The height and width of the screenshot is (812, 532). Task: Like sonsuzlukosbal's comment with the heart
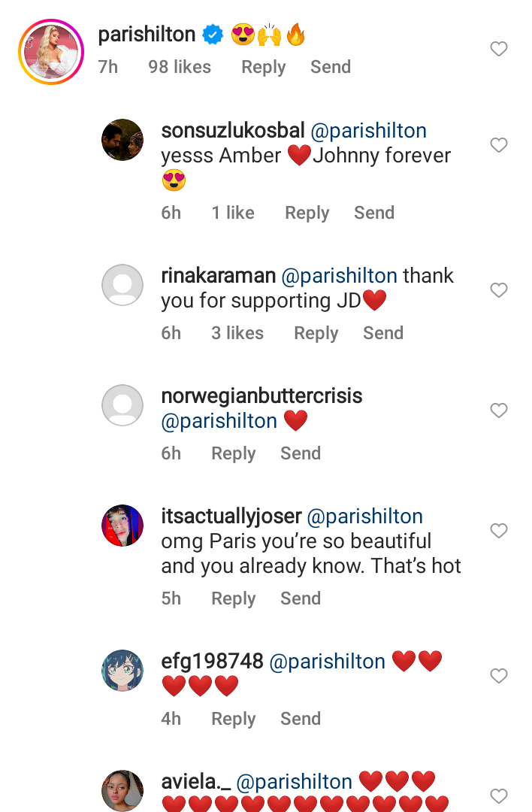[499, 145]
